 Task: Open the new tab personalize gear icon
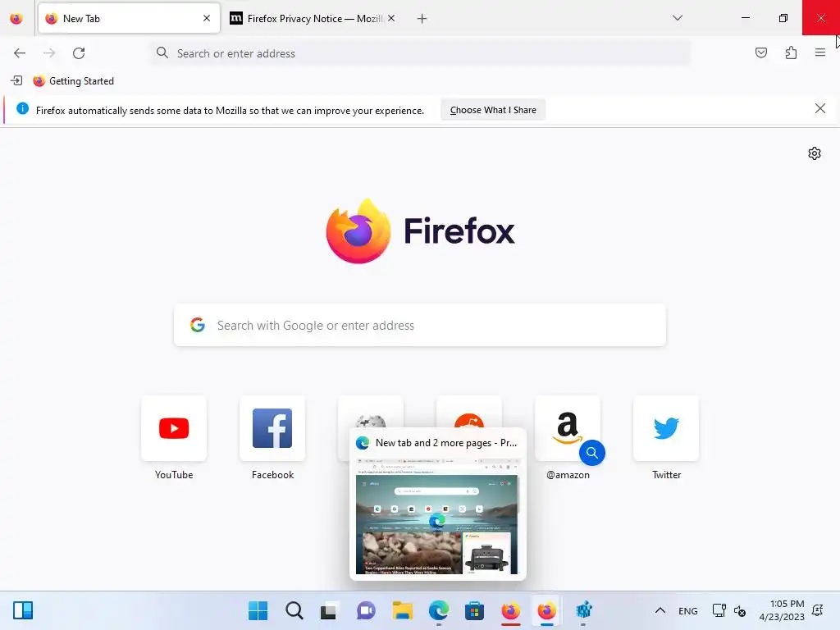[x=815, y=153]
